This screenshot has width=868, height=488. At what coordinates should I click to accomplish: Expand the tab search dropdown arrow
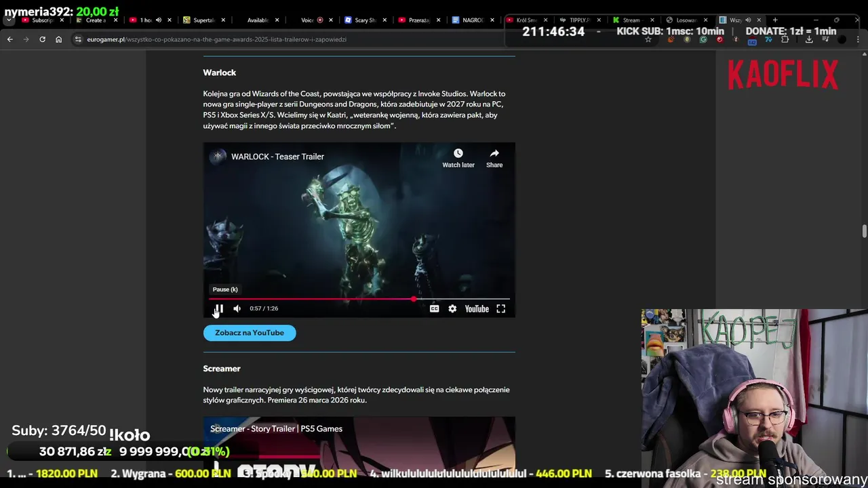point(9,20)
